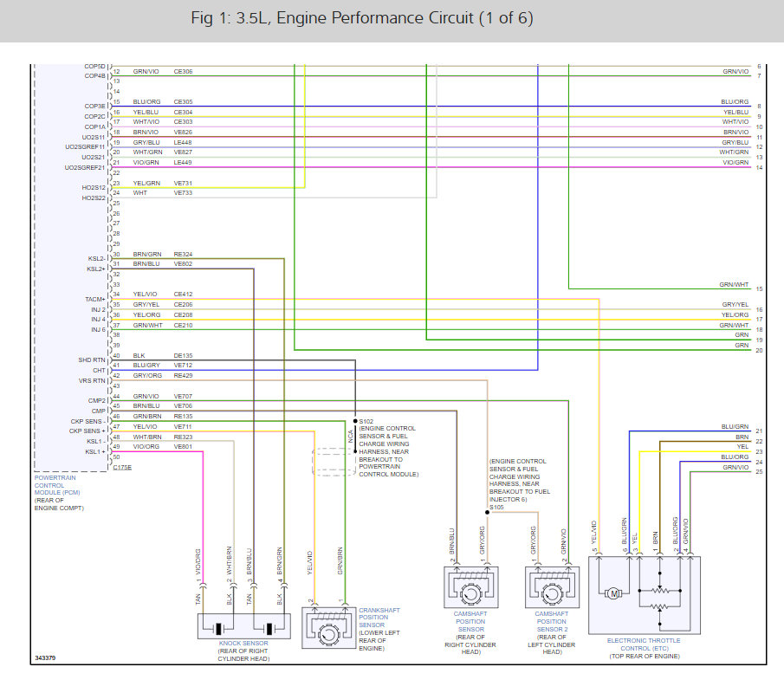The width and height of the screenshot is (784, 680).
Task: Click the UO2S11 pin label
Action: (94, 137)
